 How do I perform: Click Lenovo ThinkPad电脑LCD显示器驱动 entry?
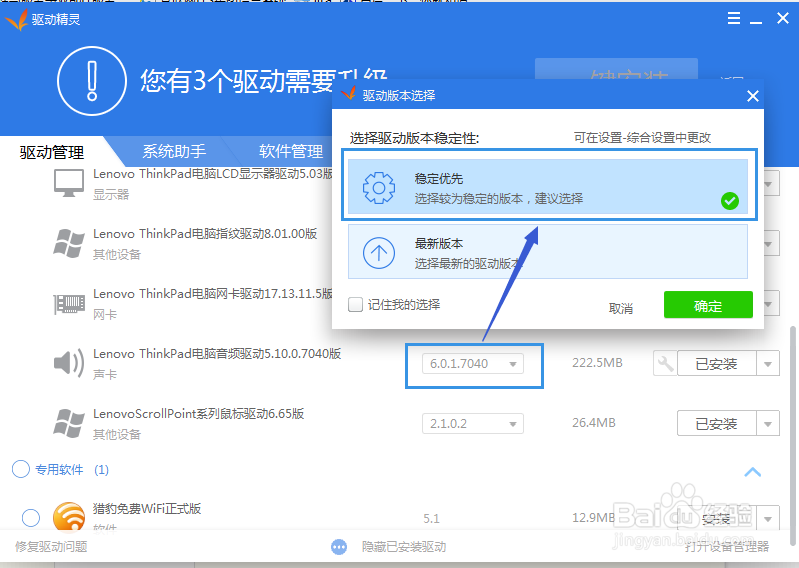point(212,174)
